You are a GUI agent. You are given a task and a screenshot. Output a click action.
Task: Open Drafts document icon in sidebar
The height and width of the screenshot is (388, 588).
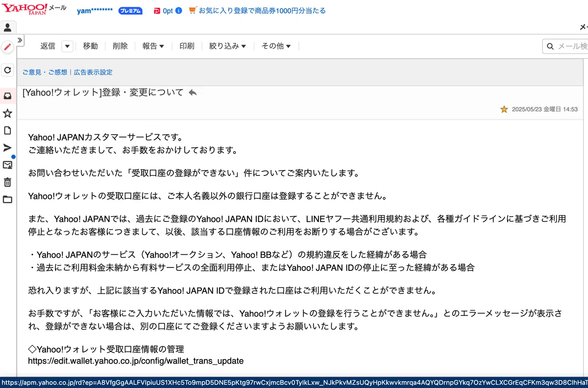[x=7, y=130]
